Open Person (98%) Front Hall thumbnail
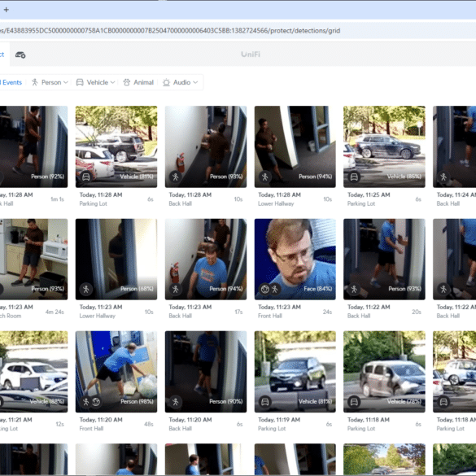Image resolution: width=476 pixels, height=476 pixels. coord(116,372)
